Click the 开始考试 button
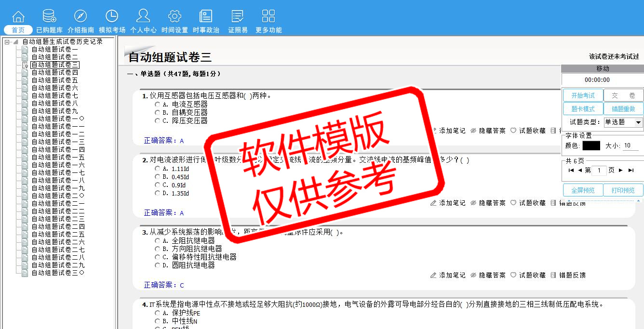The image size is (644, 329). click(583, 95)
